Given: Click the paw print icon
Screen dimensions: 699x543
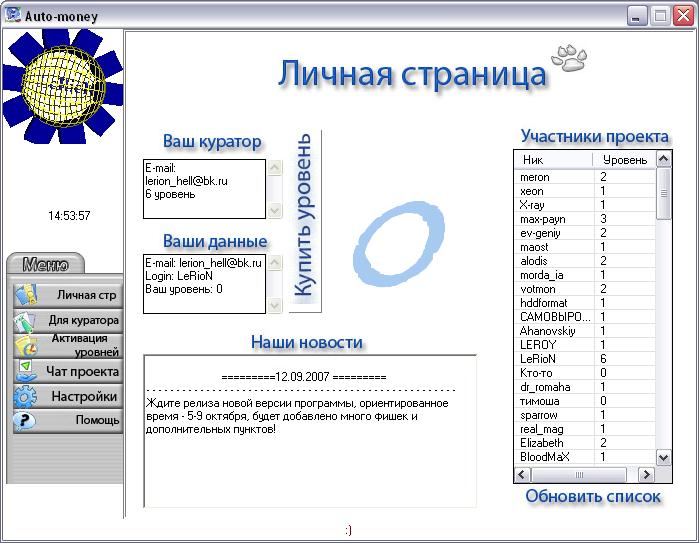Looking at the screenshot, I should tap(569, 58).
